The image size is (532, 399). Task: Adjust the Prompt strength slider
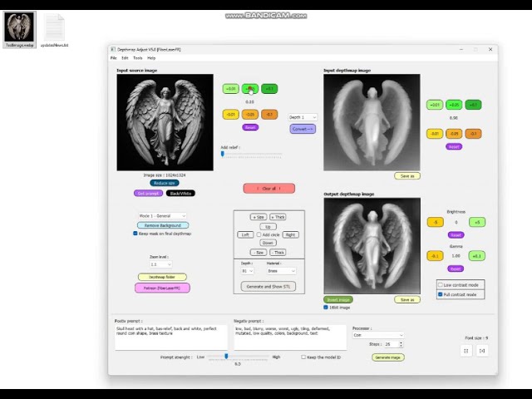coord(226,357)
